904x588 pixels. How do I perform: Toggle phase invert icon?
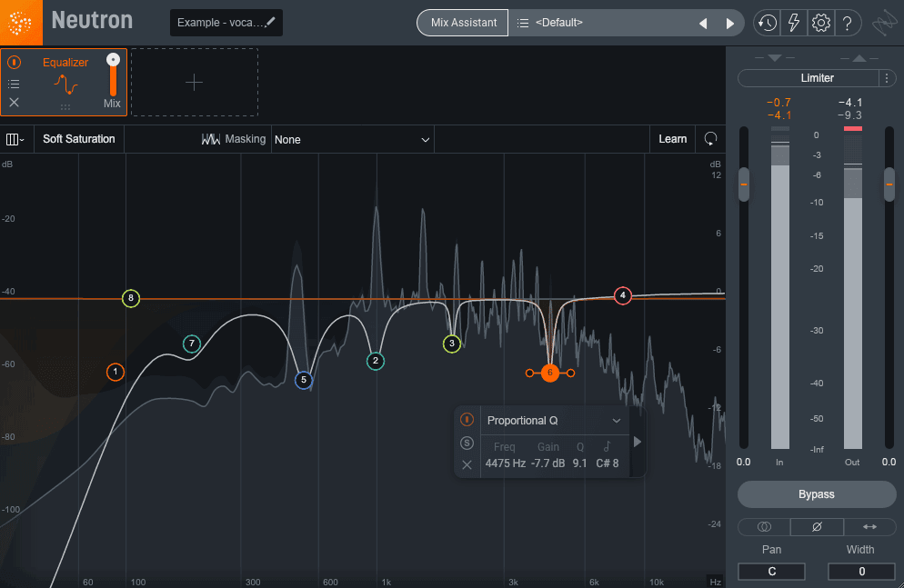point(817,526)
